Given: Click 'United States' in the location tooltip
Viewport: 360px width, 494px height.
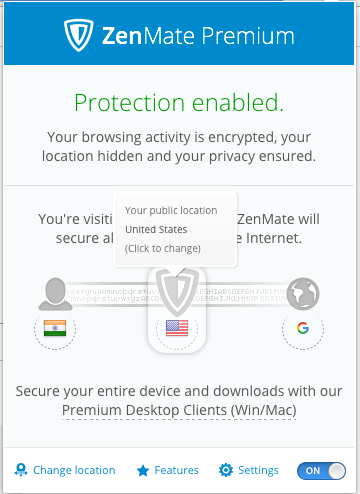Looking at the screenshot, I should coord(156,229).
